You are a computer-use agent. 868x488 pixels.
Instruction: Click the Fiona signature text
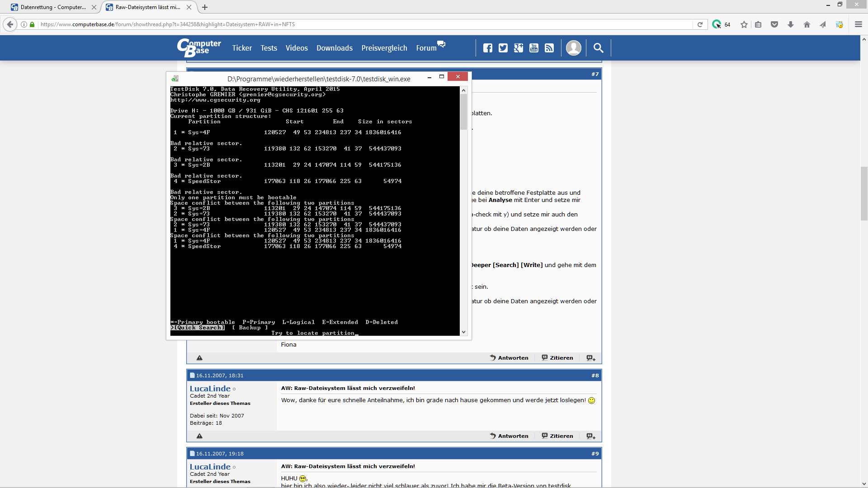288,345
